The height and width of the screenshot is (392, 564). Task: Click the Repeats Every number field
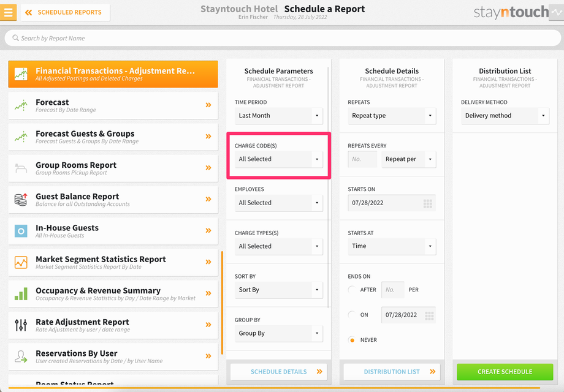pos(362,159)
